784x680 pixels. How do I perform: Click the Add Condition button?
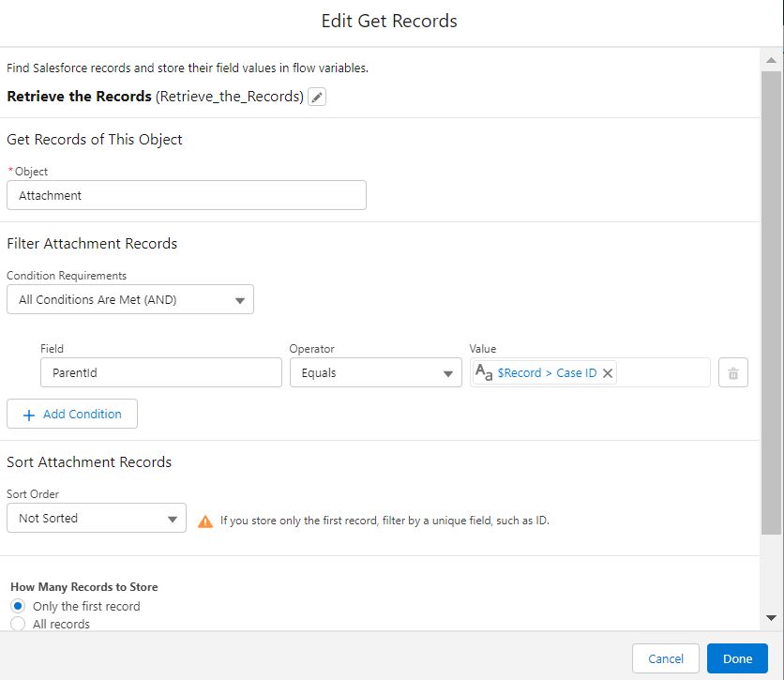pyautogui.click(x=72, y=415)
